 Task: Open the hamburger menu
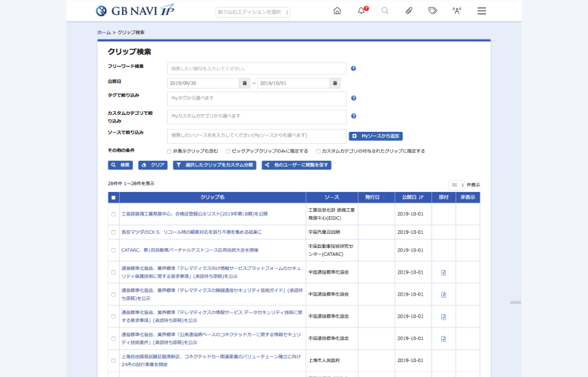482,11
